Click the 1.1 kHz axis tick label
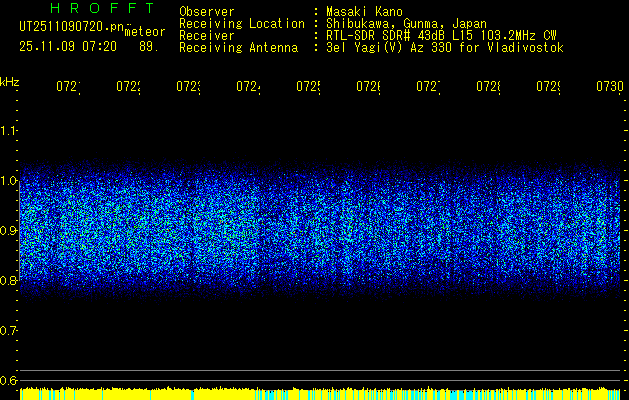Screen dimensions: 629x400 point(9,130)
